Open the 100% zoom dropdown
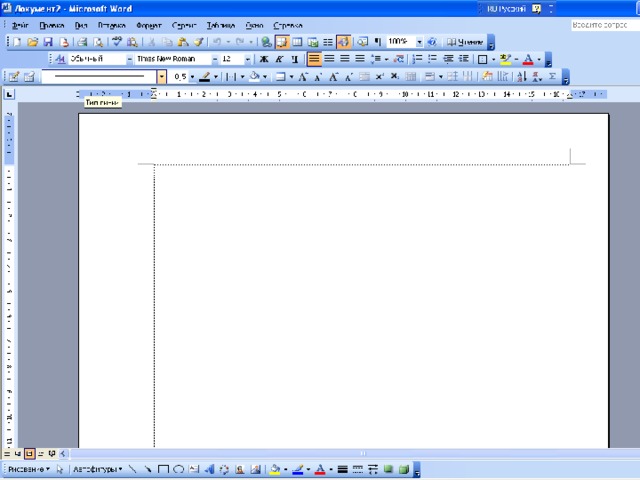Viewport: 640px width, 480px height. click(419, 42)
